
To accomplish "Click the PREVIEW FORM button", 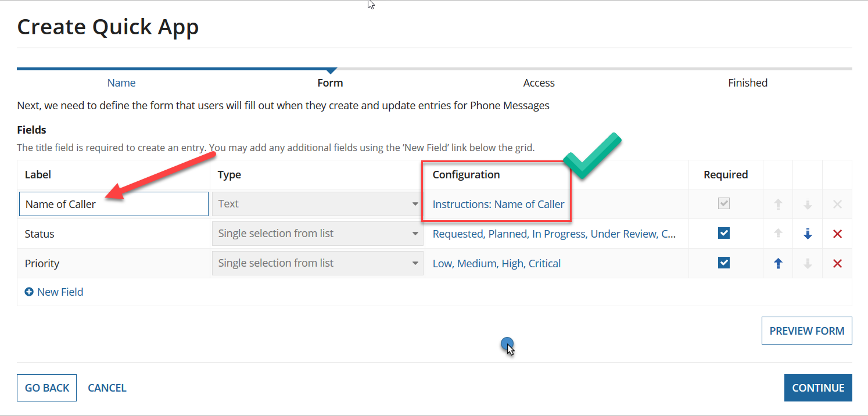I will [806, 330].
